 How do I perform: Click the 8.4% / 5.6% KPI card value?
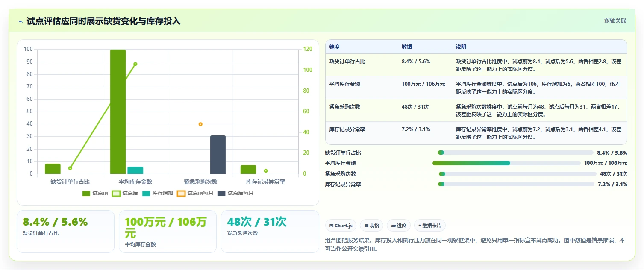coord(55,222)
